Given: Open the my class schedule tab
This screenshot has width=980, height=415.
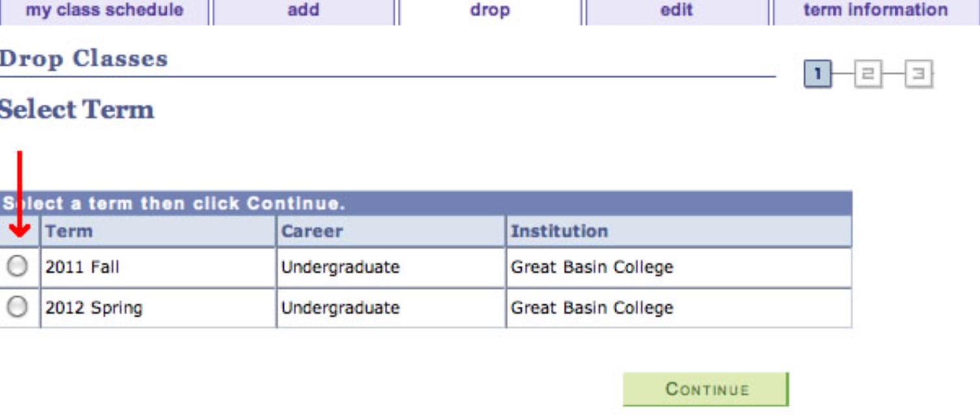Looking at the screenshot, I should 104,11.
